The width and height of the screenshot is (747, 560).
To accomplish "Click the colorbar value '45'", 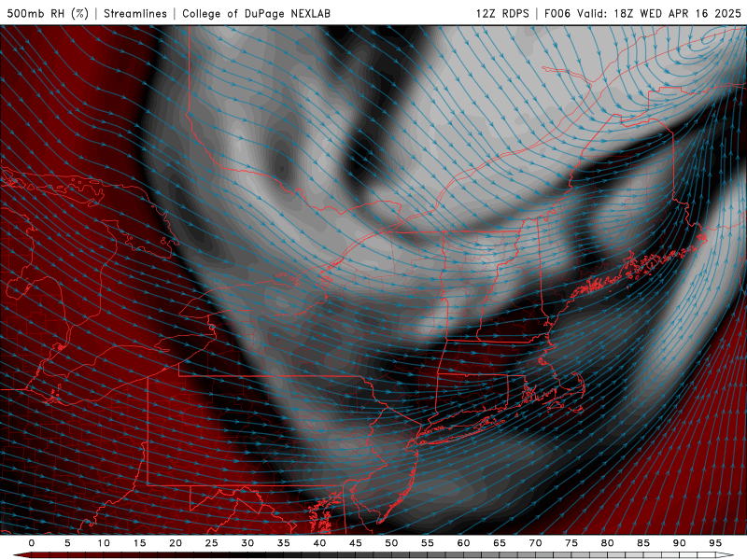I will click(x=356, y=543).
